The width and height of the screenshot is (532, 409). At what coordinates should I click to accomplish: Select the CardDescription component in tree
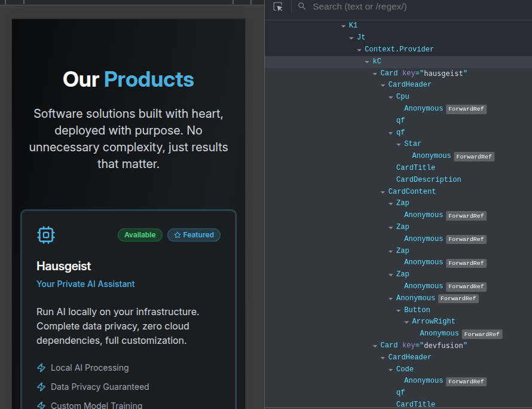[x=428, y=179]
